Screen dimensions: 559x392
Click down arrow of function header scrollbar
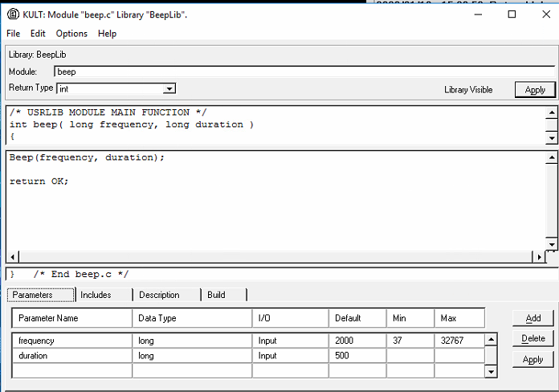coord(552,137)
